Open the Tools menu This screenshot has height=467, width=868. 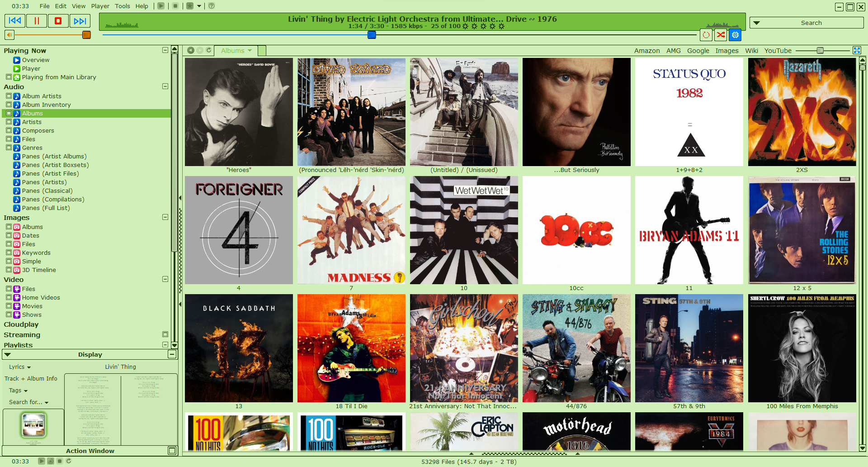coord(123,6)
